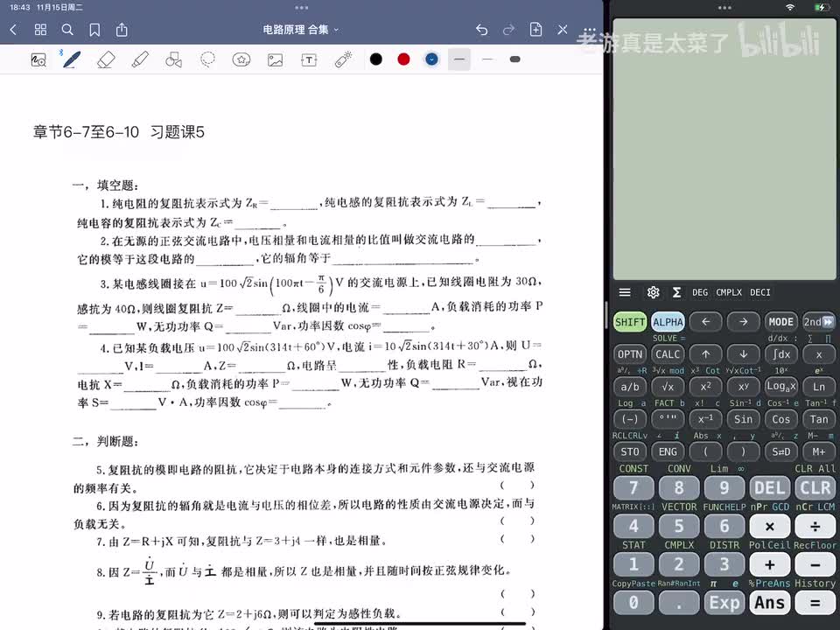This screenshot has width=840, height=630.
Task: Toggle the CMPLX mode indicator
Action: 729,292
